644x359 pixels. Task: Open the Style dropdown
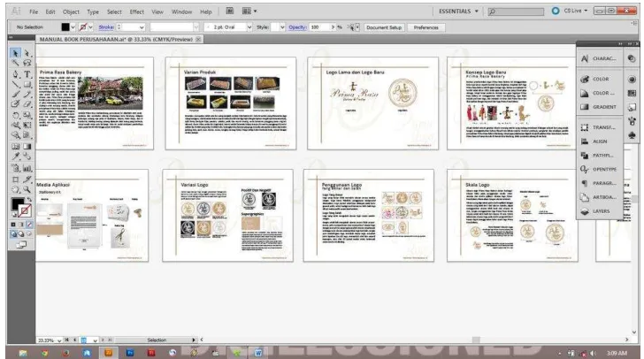tap(282, 27)
